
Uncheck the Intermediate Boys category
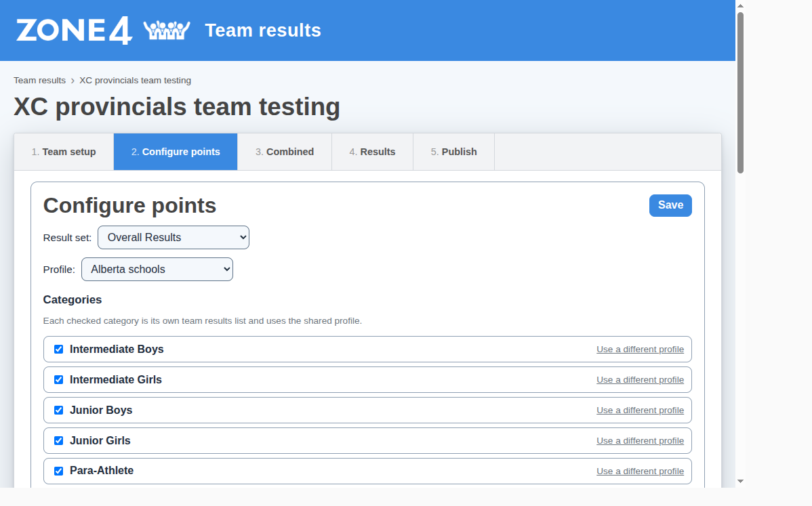(x=59, y=350)
